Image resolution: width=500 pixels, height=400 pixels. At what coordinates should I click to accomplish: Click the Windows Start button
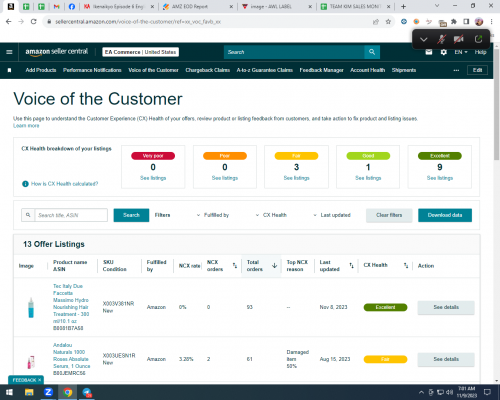click(9, 392)
